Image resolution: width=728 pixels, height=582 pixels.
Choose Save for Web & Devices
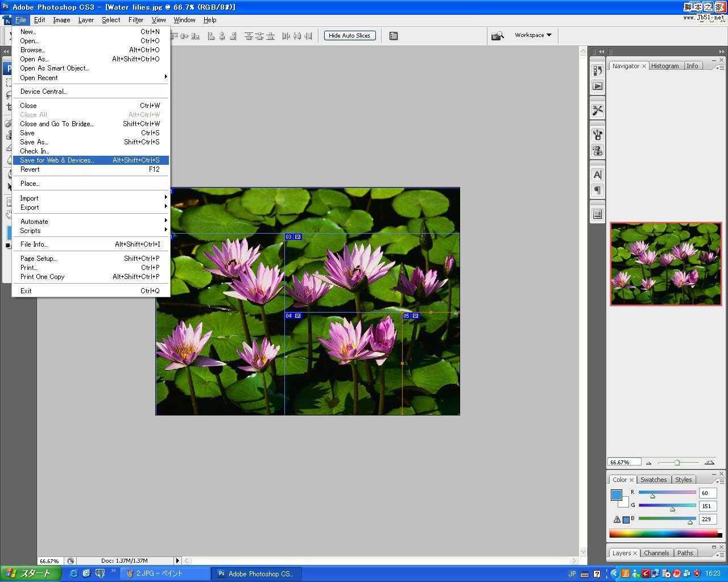pos(91,160)
